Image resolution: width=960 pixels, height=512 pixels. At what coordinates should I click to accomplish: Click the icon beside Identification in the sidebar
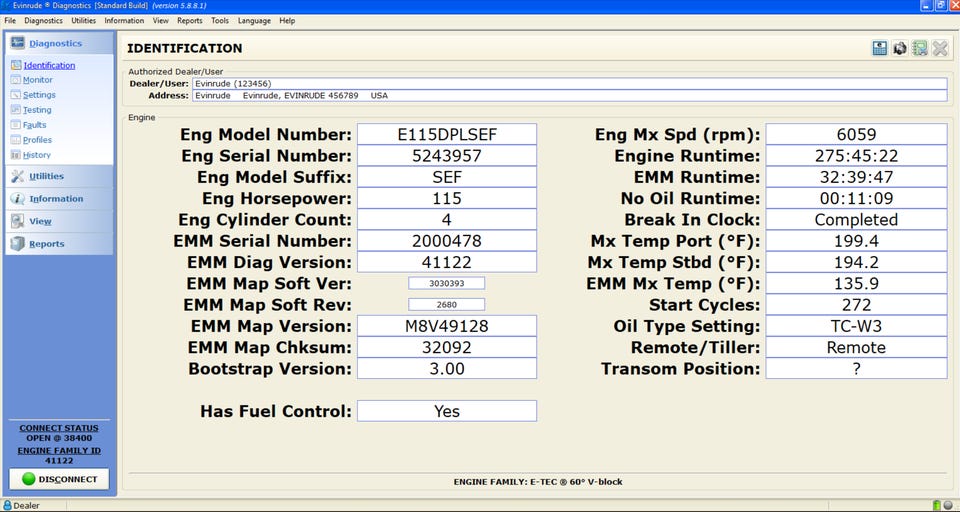16,65
